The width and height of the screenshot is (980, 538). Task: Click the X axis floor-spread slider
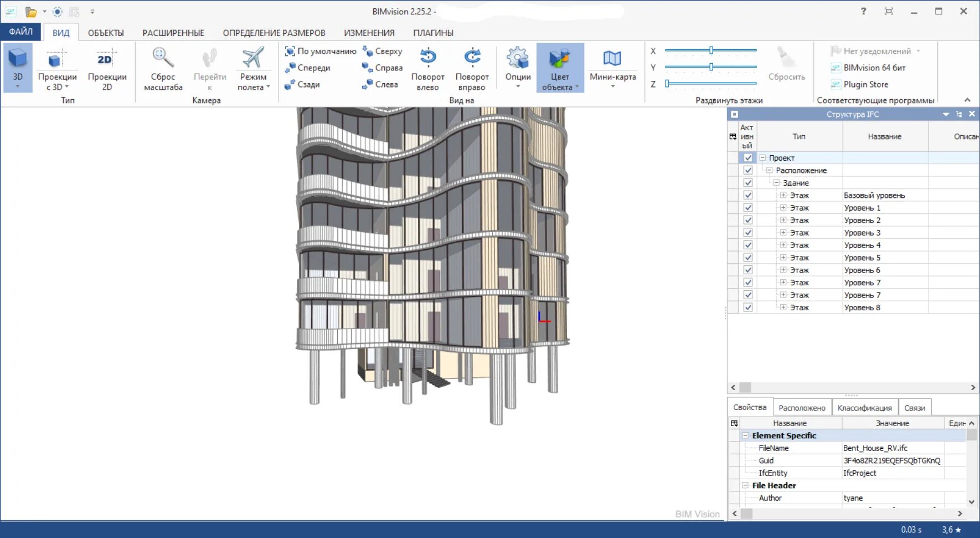(711, 50)
